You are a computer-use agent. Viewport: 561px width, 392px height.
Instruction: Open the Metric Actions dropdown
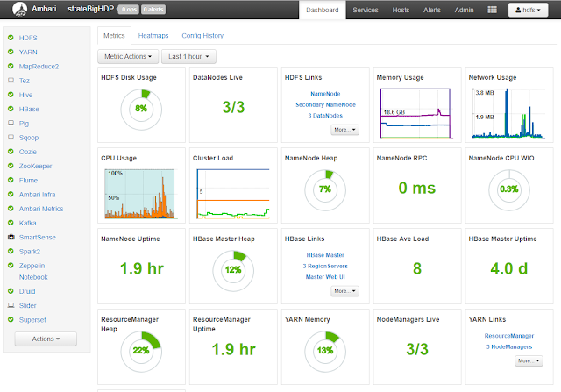[128, 56]
